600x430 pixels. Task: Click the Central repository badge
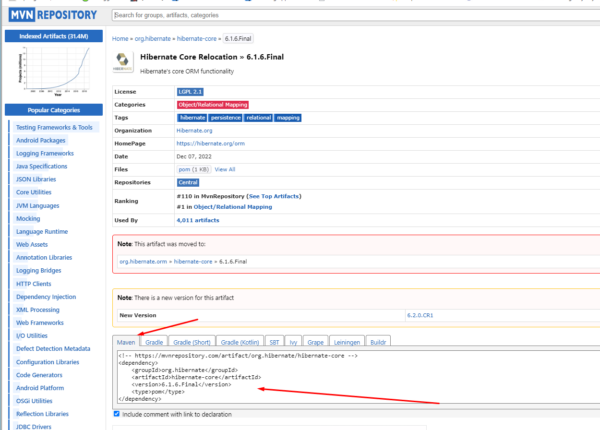tap(188, 182)
